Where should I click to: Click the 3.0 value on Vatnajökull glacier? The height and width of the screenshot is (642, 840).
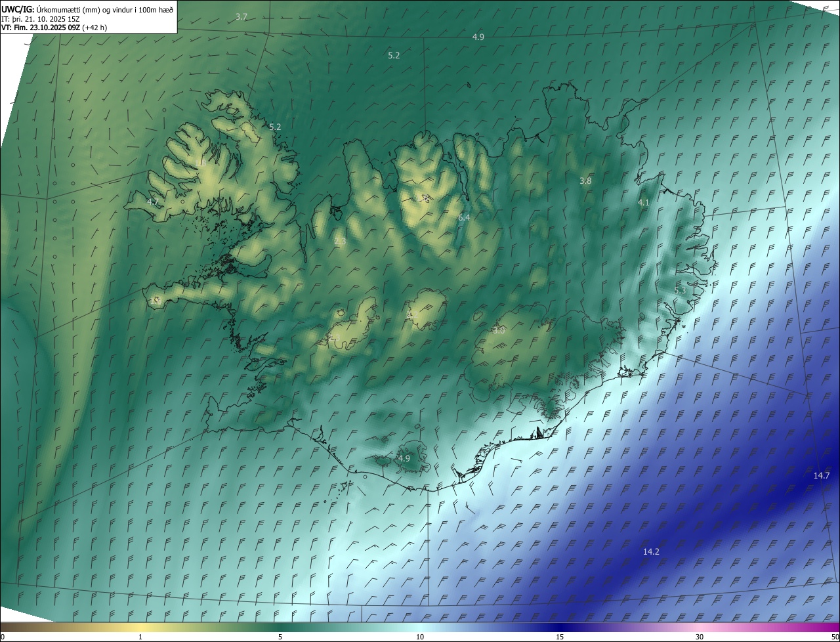pos(499,331)
